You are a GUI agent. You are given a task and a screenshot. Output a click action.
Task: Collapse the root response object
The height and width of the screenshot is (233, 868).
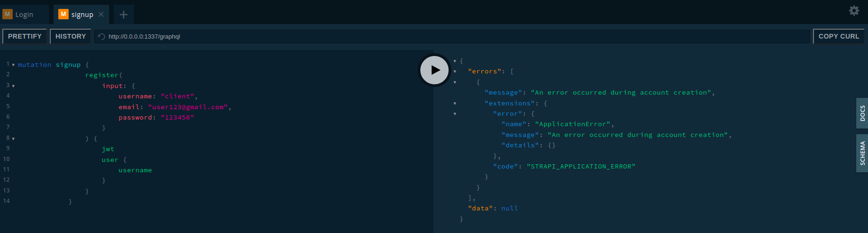pos(455,61)
